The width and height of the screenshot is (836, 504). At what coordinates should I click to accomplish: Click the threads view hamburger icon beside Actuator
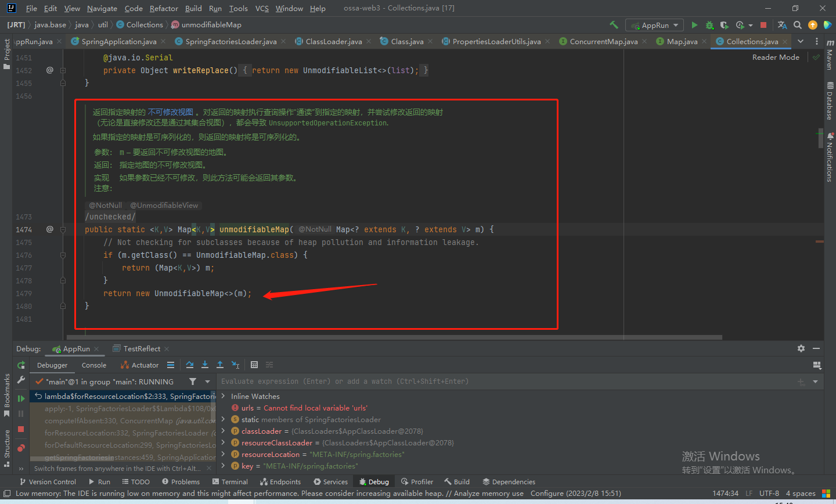171,365
